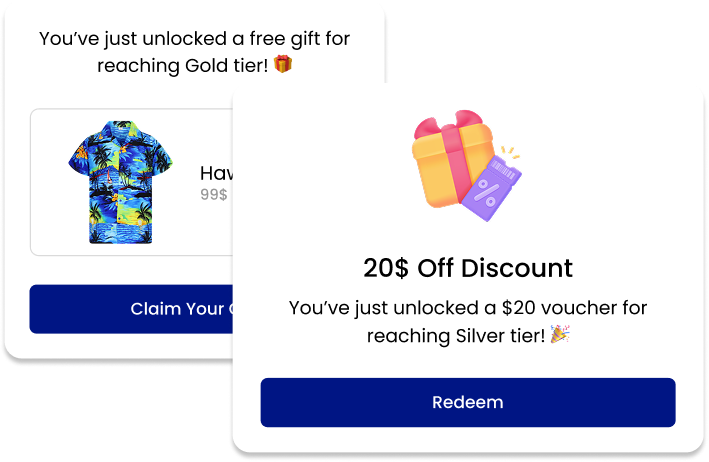The height and width of the screenshot is (462, 709).
Task: Click the percent symbol on the ticket
Action: pyautogui.click(x=488, y=193)
